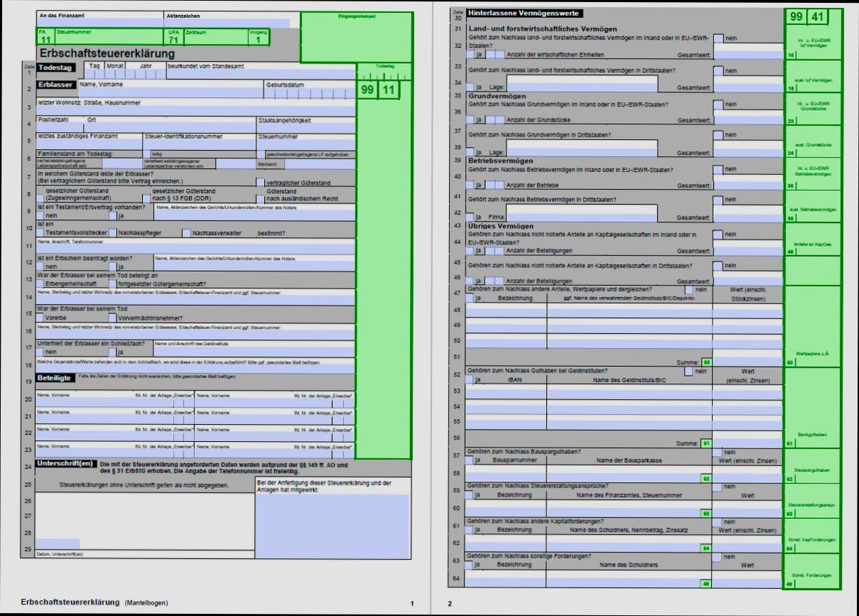Check the 'ledig' Familienstand checkbox

tap(146, 153)
